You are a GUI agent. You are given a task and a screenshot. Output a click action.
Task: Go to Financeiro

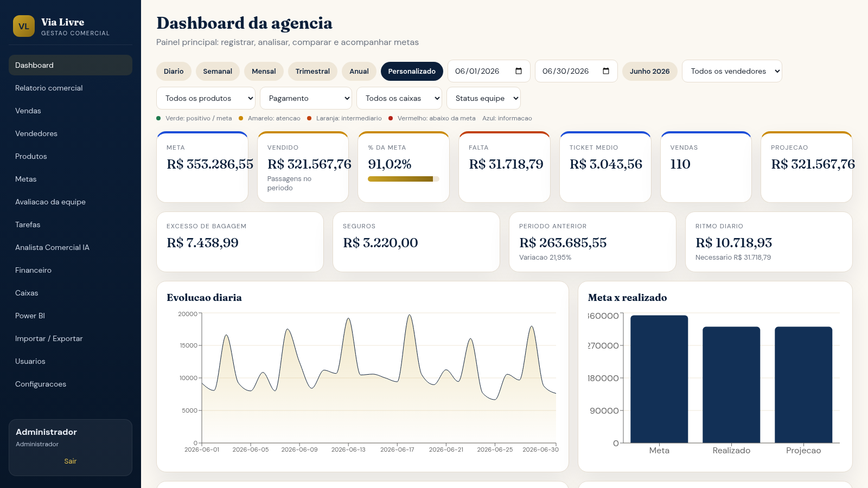tap(71, 270)
